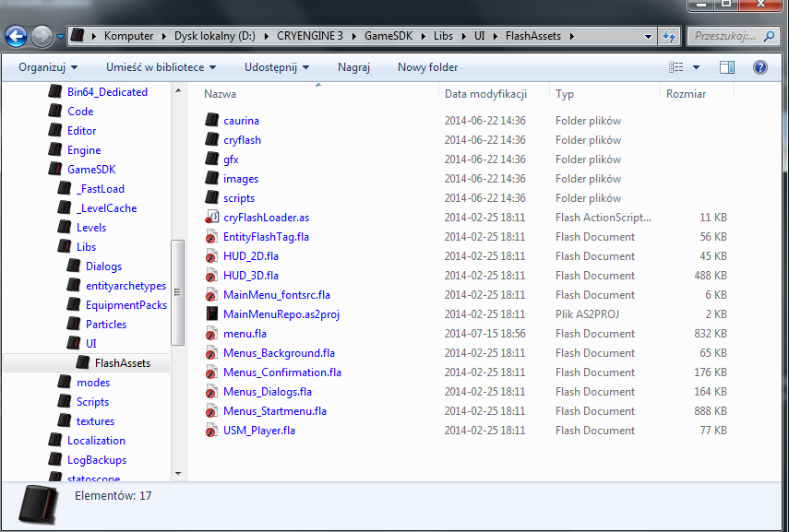Select Particles in the folder tree
Viewport: 789px width, 532px height.
point(106,325)
